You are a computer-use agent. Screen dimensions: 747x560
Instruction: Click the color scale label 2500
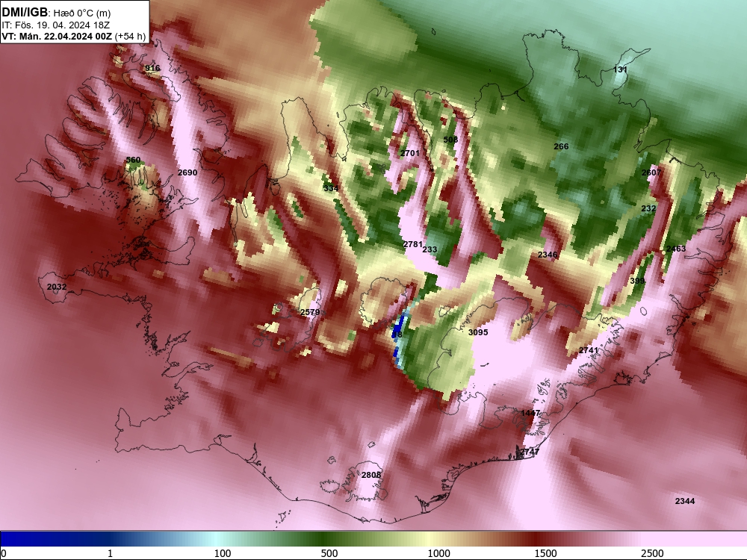point(652,553)
